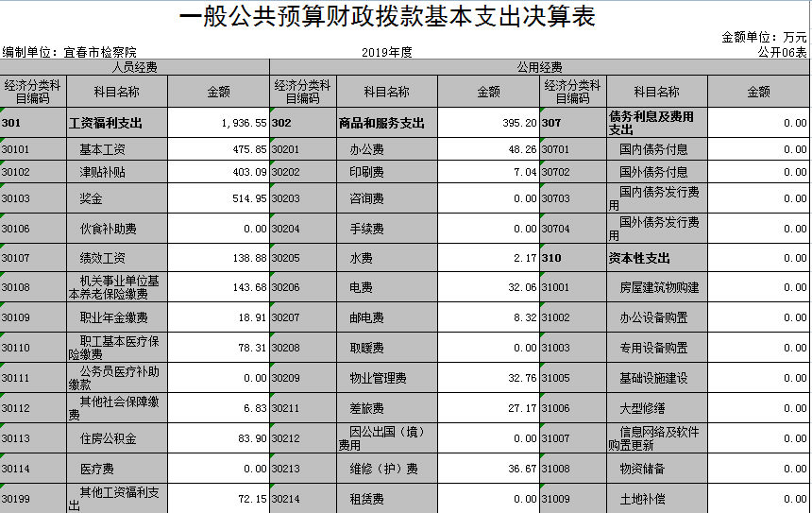This screenshot has height=513, width=812.
Task: Click the 债务利息及费用支出 cell
Action: point(657,123)
